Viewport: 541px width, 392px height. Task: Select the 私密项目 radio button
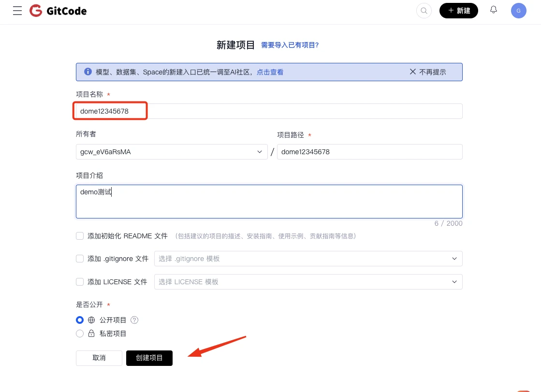pyautogui.click(x=80, y=334)
